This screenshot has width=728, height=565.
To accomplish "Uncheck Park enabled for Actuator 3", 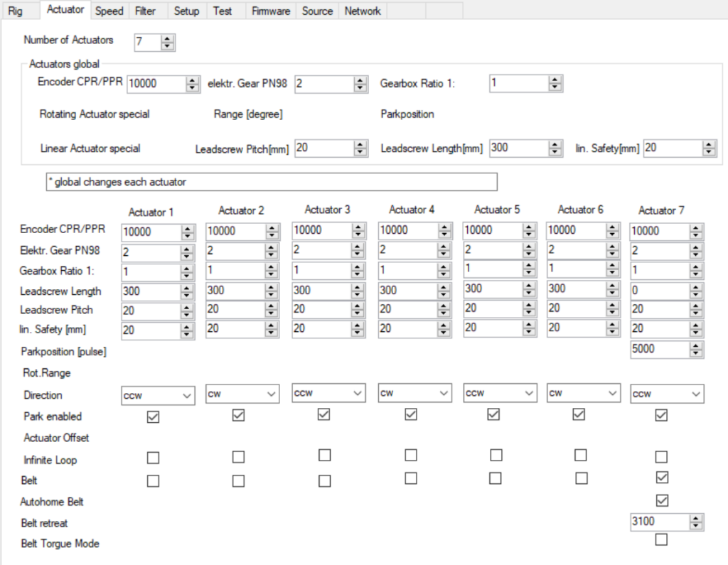I will coord(325,414).
